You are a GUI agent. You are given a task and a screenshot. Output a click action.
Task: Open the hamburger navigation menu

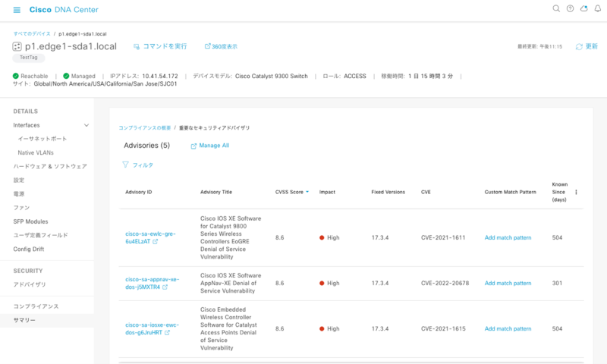click(17, 10)
